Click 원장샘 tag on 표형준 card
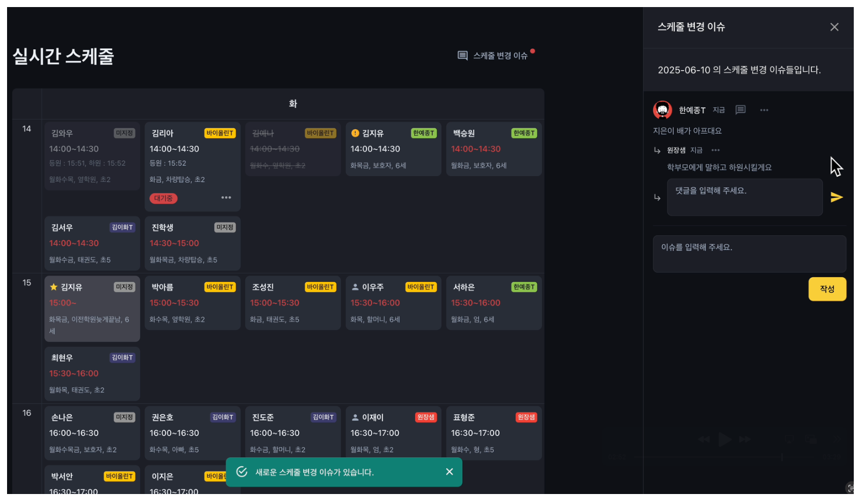Screen dimensions: 862x504 pos(526,417)
